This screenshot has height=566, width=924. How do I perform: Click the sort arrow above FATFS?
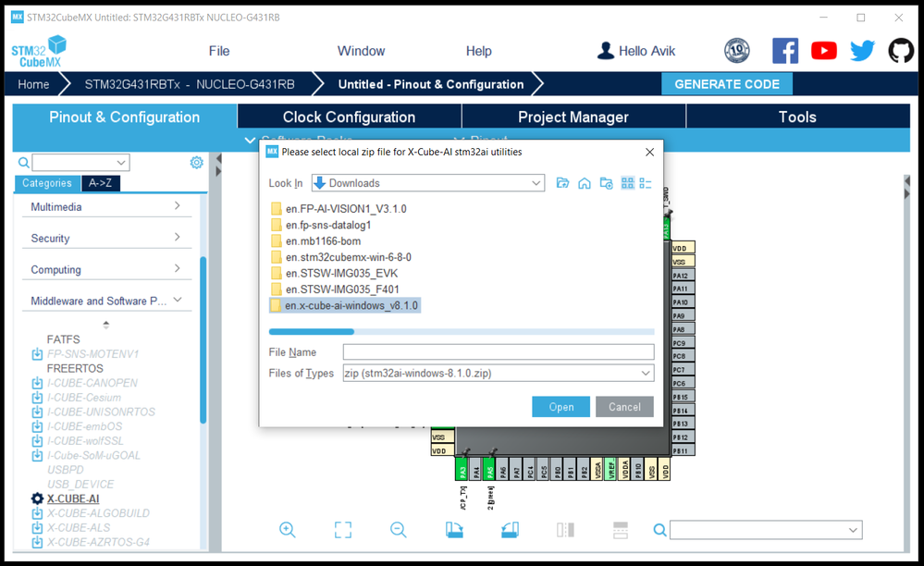[106, 325]
